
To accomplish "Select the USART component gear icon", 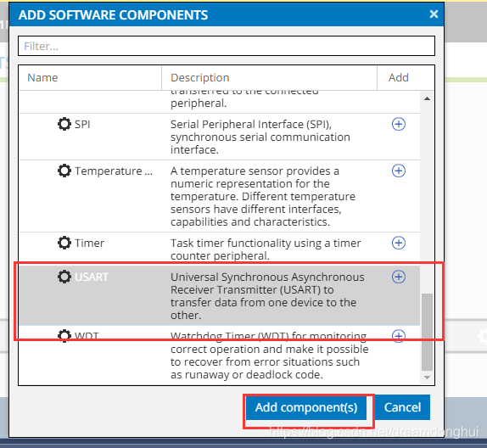I will pyautogui.click(x=64, y=277).
